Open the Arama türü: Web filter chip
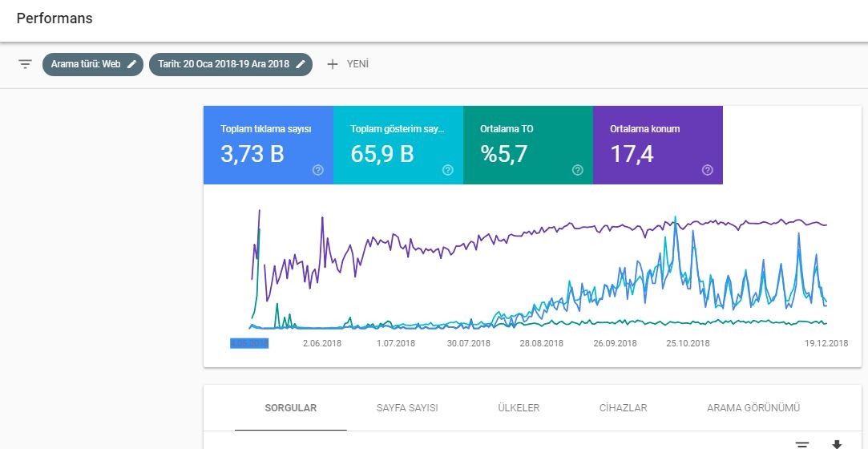Screen dimensions: 868x449 [x=93, y=64]
